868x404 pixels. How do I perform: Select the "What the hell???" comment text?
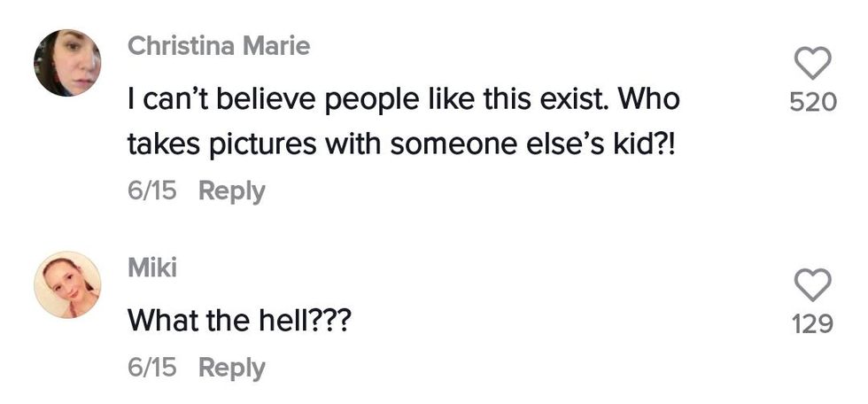[x=240, y=319]
